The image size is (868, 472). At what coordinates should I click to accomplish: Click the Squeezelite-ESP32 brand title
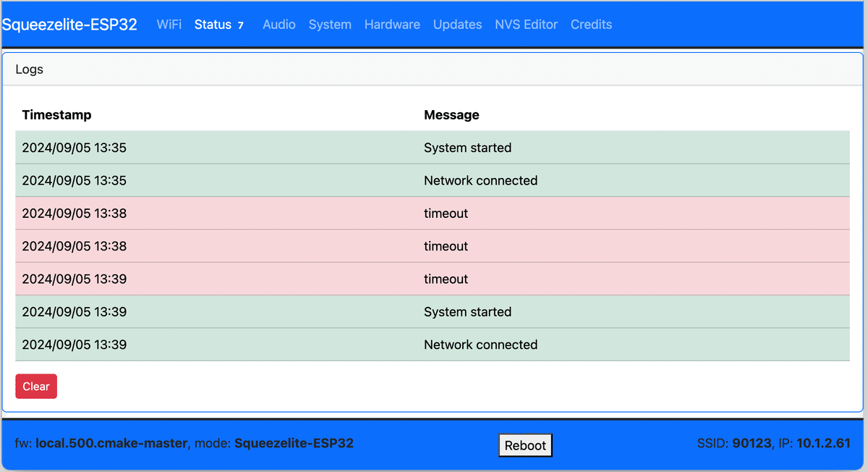tap(69, 25)
